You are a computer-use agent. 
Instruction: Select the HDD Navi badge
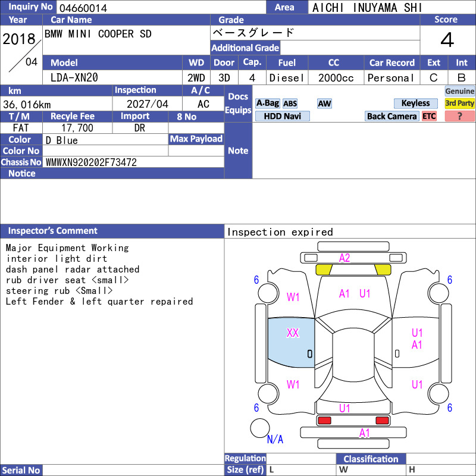(282, 116)
